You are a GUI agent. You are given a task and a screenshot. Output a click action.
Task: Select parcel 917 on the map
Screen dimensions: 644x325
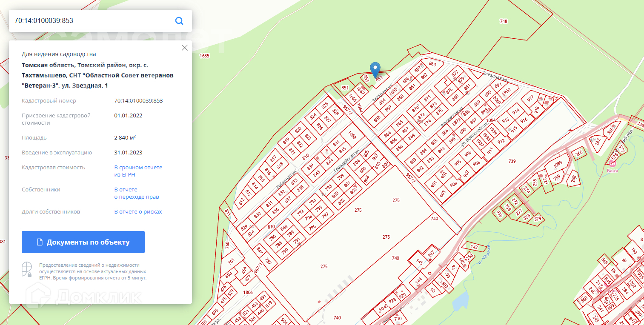(530, 98)
